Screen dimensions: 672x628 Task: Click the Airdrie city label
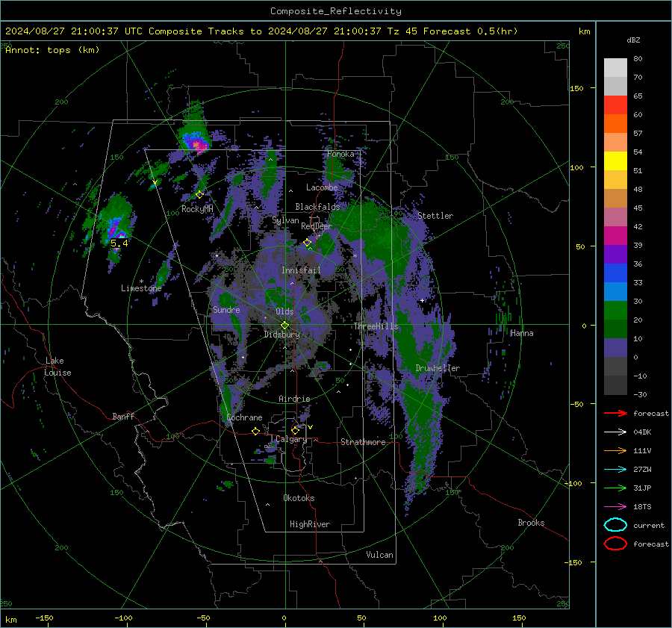pos(294,399)
